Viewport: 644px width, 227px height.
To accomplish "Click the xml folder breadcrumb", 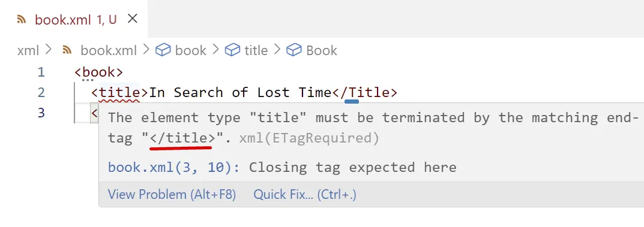I will pyautogui.click(x=28, y=50).
